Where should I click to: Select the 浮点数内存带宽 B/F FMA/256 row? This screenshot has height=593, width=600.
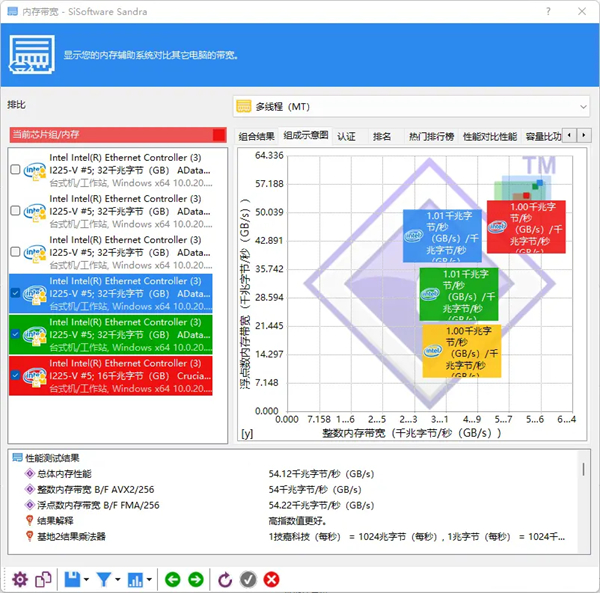coord(295,505)
